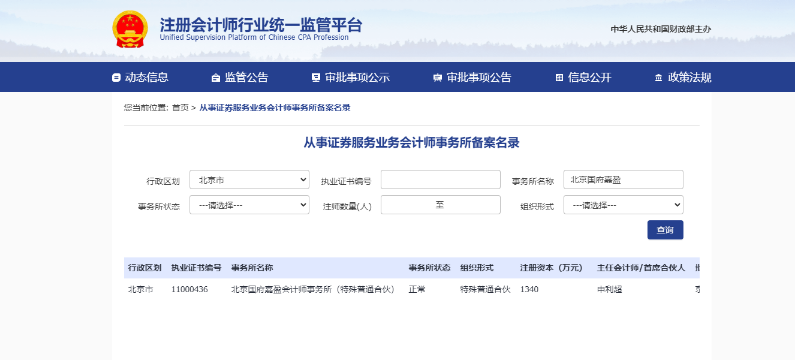The height and width of the screenshot is (360, 795).
Task: Click the 事务所名称 table column header
Action: (x=252, y=268)
